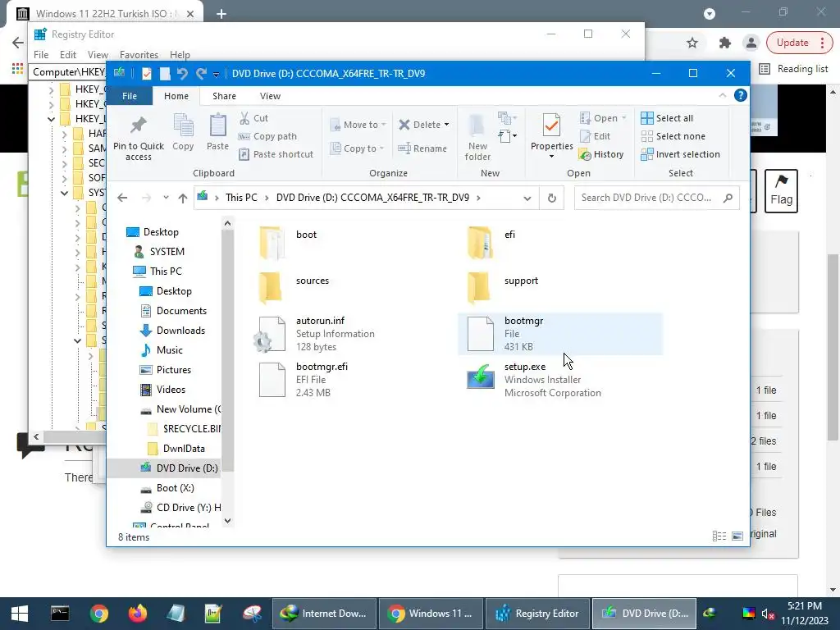The height and width of the screenshot is (630, 840).
Task: Open the Easy access dropdown
Action: click(507, 136)
